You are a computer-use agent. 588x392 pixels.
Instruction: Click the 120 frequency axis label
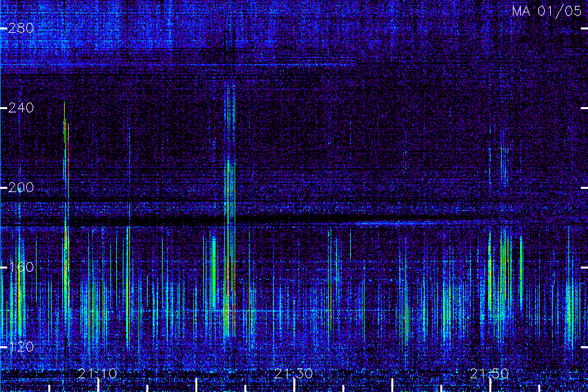[x=21, y=347]
